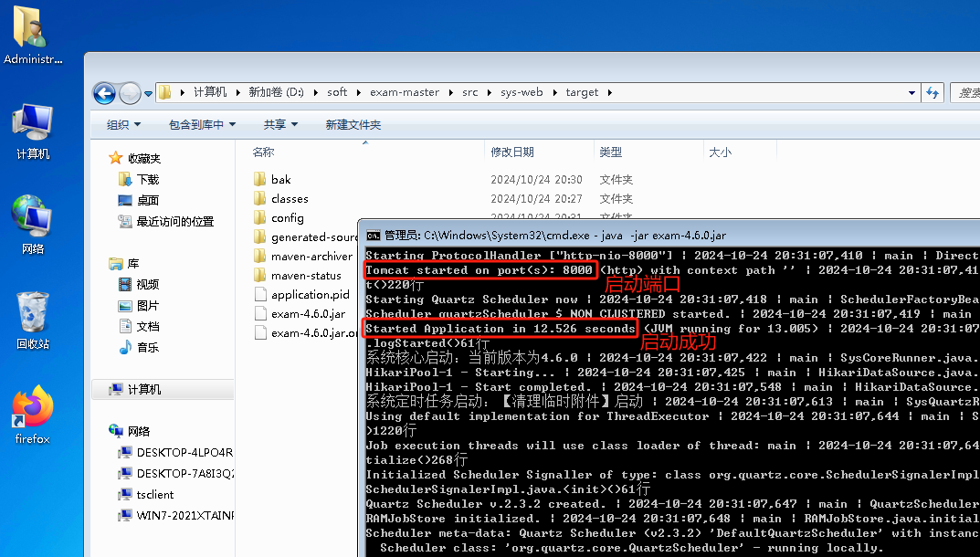980x557 pixels.
Task: Click the address bar refresh icon
Action: click(x=933, y=92)
